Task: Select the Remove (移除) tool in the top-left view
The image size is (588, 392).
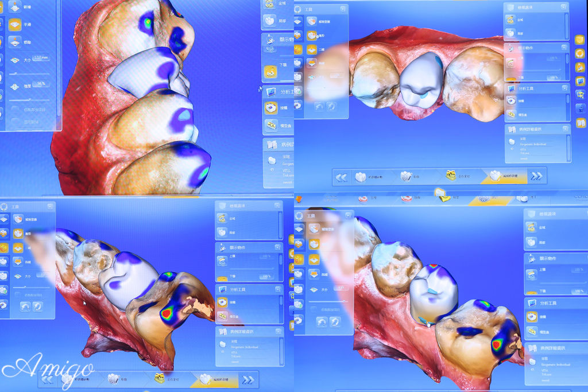Action: pos(14,42)
